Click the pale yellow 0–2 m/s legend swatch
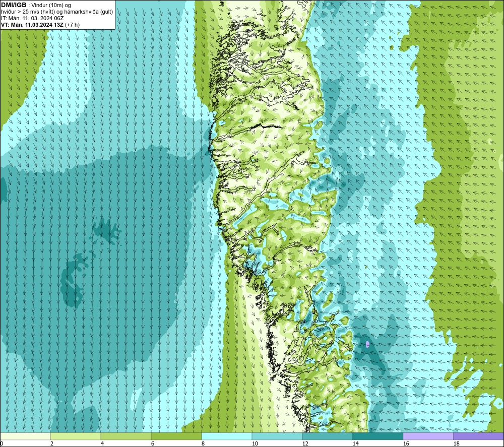 [25, 436]
